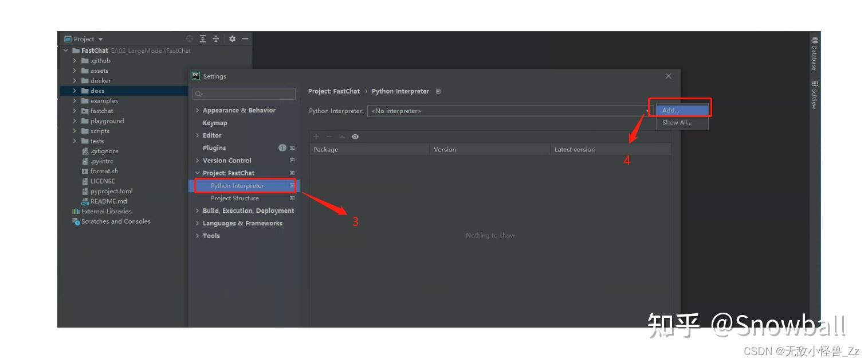Select the format.sh file

coord(104,171)
